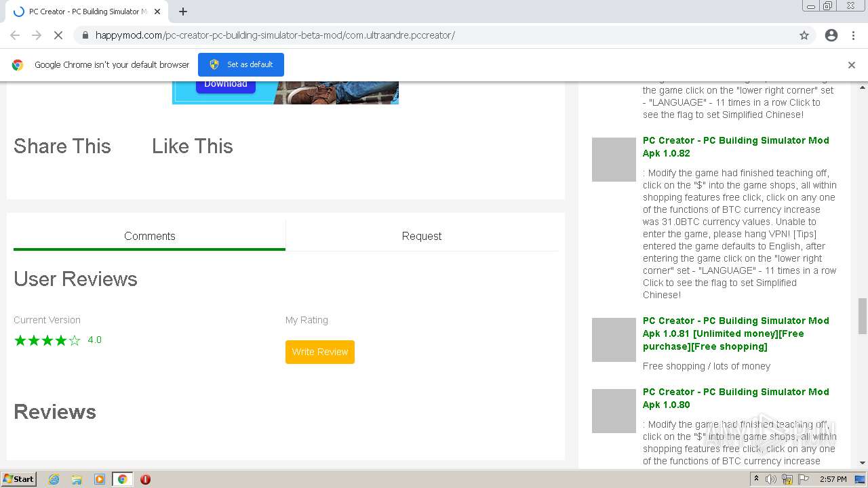Bookmark this page with the star icon
The height and width of the screenshot is (488, 868).
coord(804,35)
